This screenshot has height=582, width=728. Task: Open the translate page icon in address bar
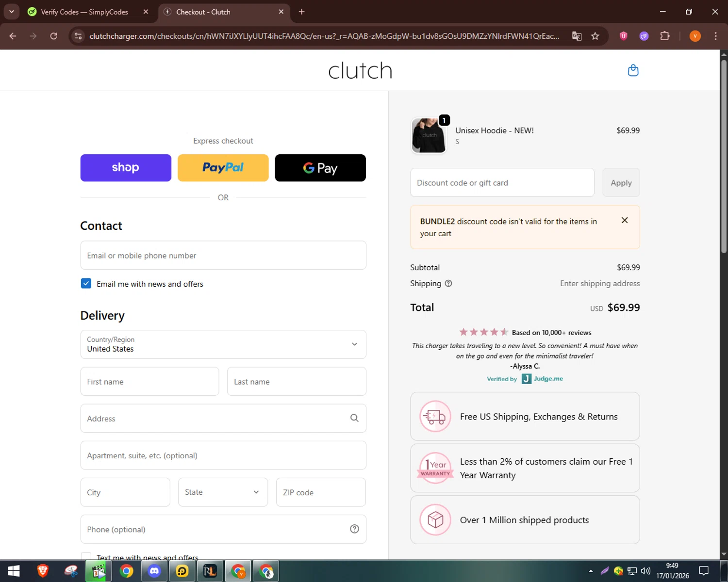577,36
